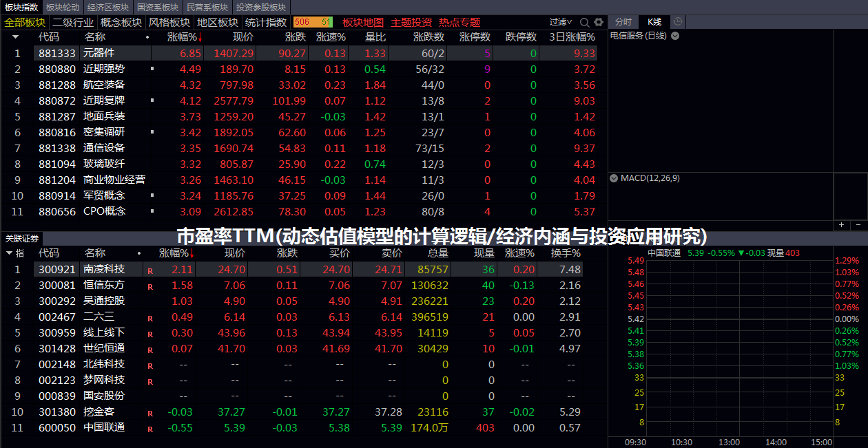Click the square marker beside 近期强势
This screenshot has width=868, height=448.
tap(152, 69)
